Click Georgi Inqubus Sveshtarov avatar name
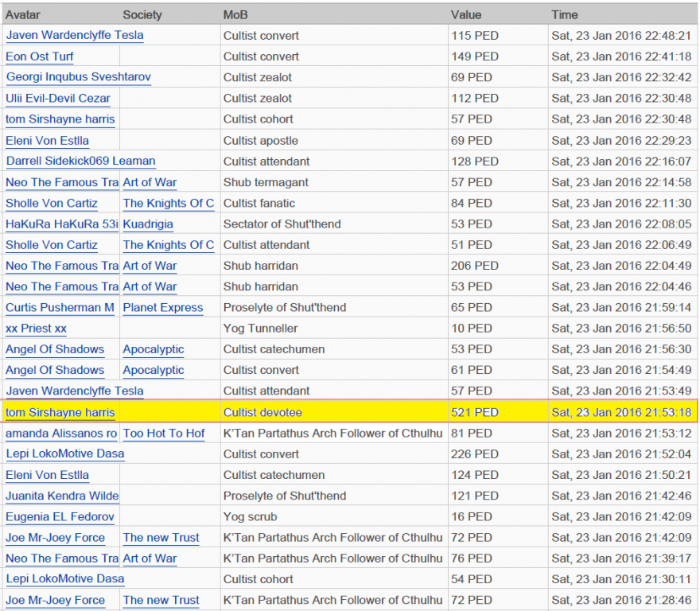 point(78,77)
